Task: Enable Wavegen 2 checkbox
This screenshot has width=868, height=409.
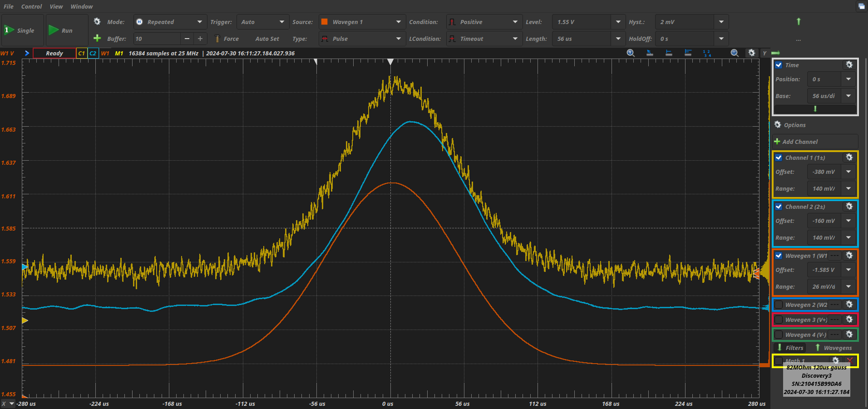Action: 779,305
